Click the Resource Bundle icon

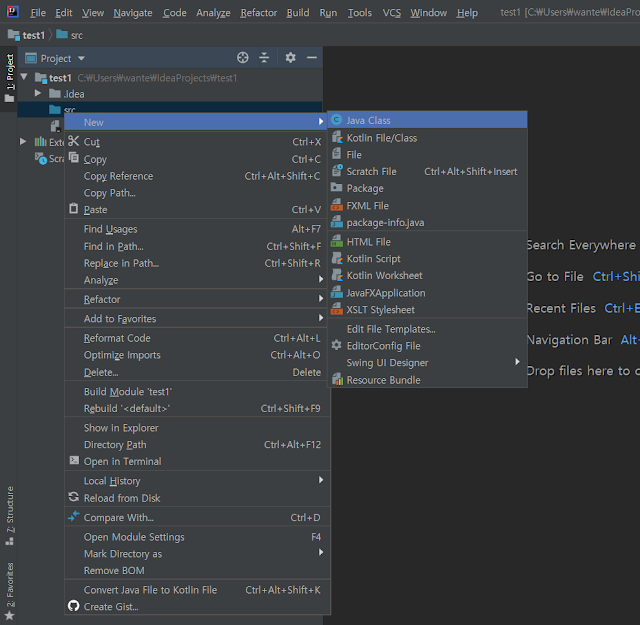point(337,379)
